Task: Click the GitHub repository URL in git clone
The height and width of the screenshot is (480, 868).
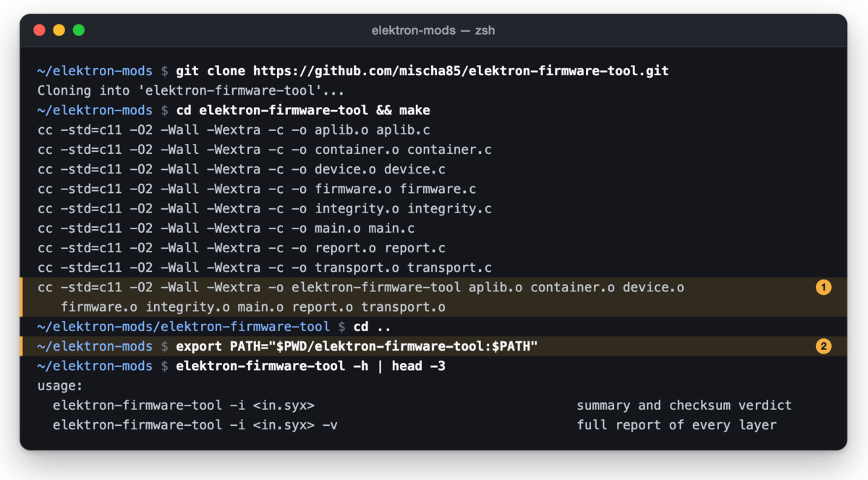Action: pos(461,71)
